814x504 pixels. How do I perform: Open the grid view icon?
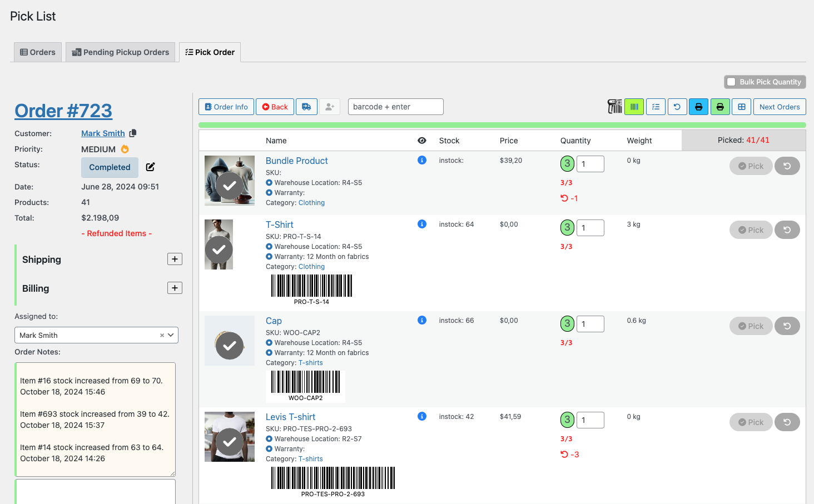pyautogui.click(x=741, y=106)
